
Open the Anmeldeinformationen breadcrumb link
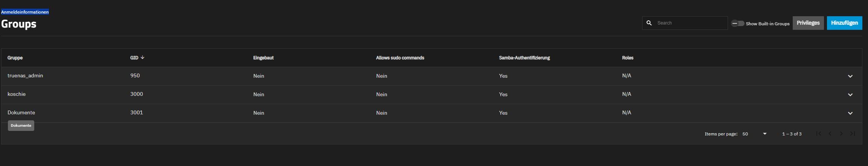pos(25,12)
